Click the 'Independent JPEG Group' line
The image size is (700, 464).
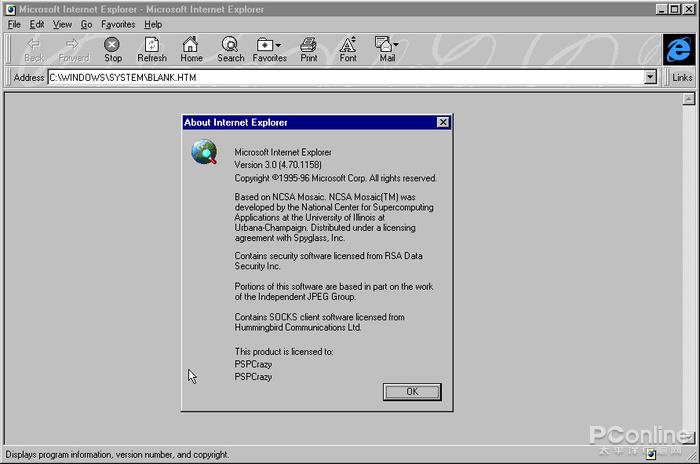pos(295,297)
